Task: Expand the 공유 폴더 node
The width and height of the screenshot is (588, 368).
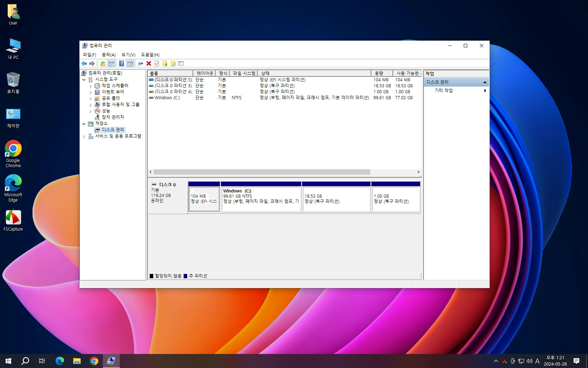Action: click(x=90, y=98)
